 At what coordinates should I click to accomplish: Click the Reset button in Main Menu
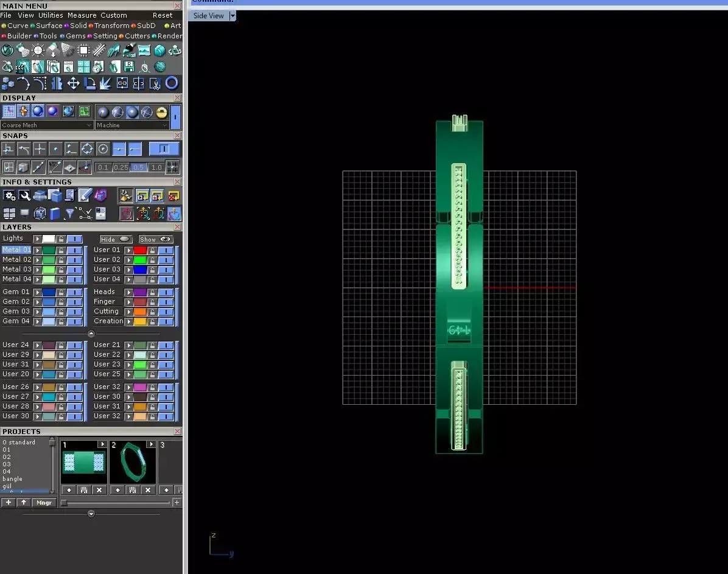[163, 15]
